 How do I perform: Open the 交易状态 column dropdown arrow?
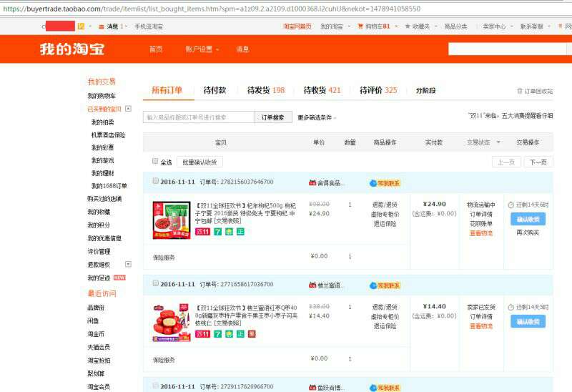coord(498,142)
